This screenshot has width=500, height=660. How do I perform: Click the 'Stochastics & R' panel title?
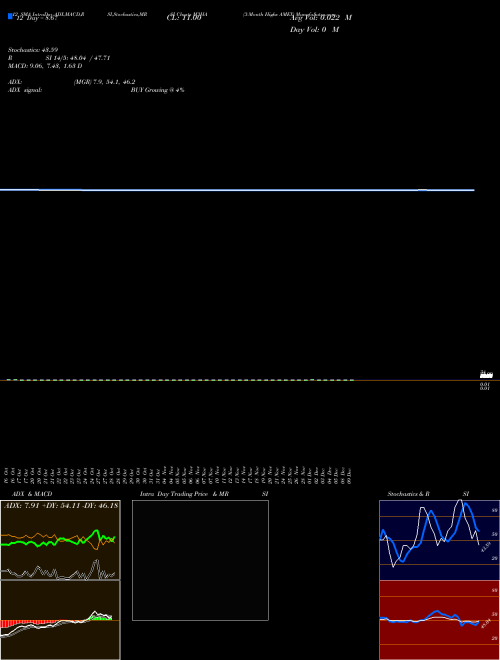(x=408, y=494)
